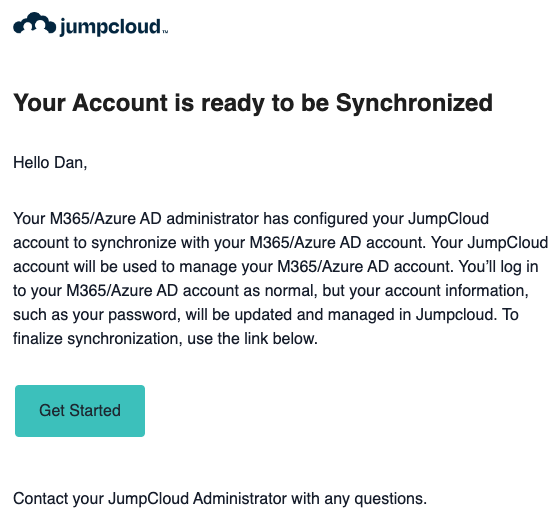Click the JumpCloud cloud logo icon
The image size is (559, 519).
[35, 24]
